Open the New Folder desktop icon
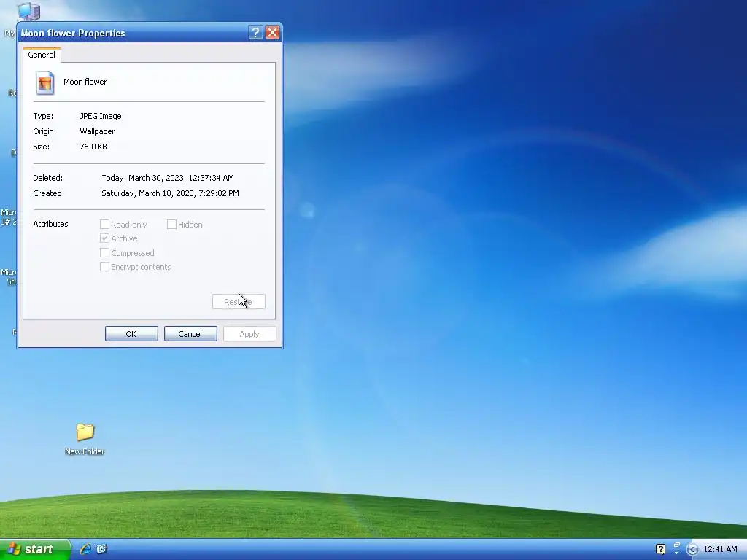The width and height of the screenshot is (747, 560). coord(85,439)
